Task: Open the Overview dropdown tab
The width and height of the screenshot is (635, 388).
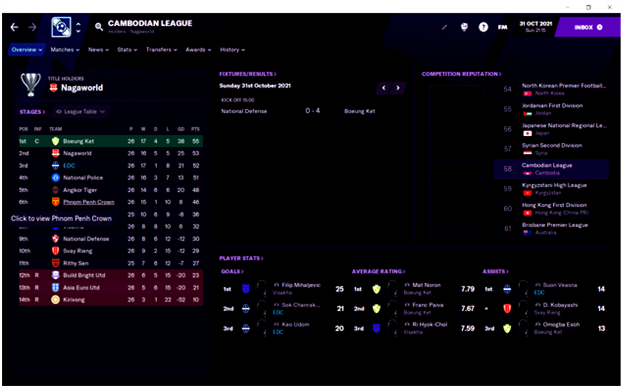Action: (27, 50)
